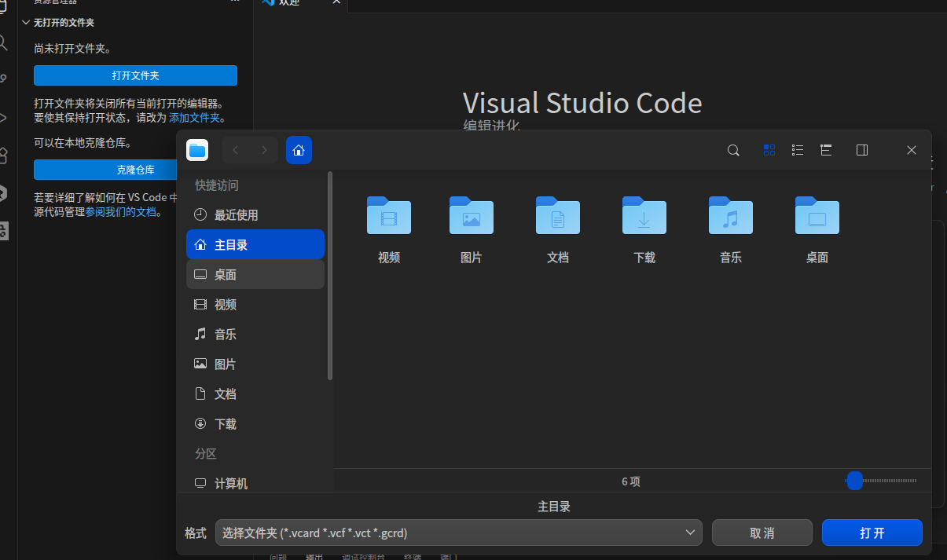The width and height of the screenshot is (947, 560).
Task: Open the 视频 folder thumbnail
Action: (389, 215)
